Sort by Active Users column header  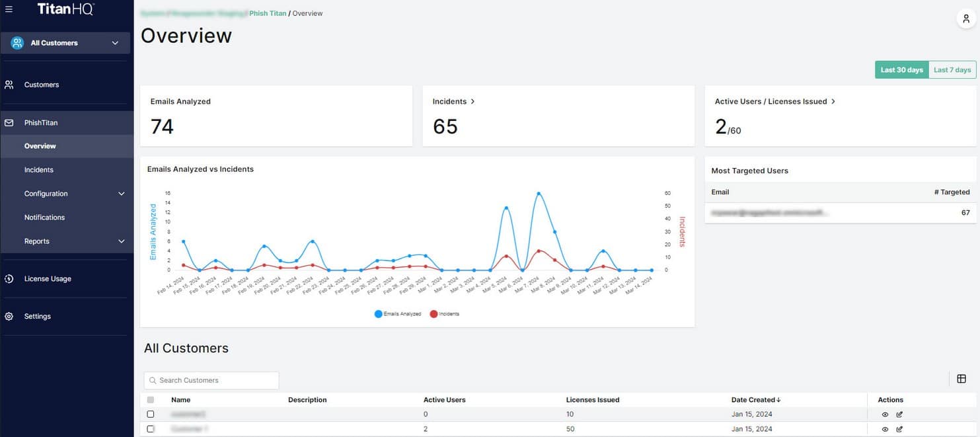pyautogui.click(x=444, y=400)
